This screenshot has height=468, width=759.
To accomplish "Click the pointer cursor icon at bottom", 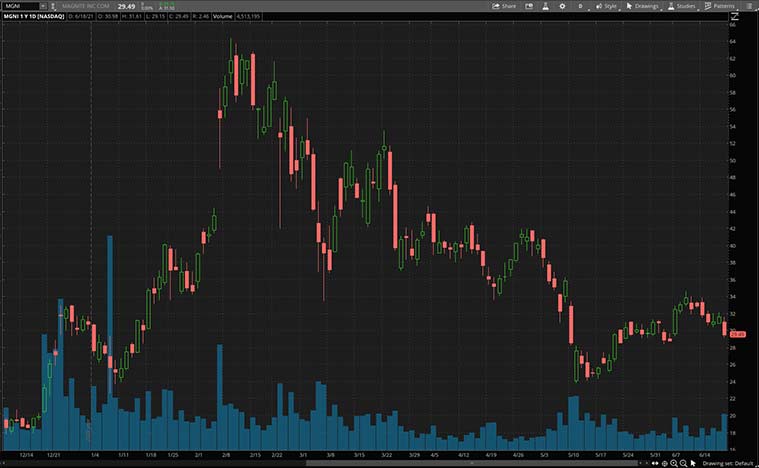I will (693, 464).
